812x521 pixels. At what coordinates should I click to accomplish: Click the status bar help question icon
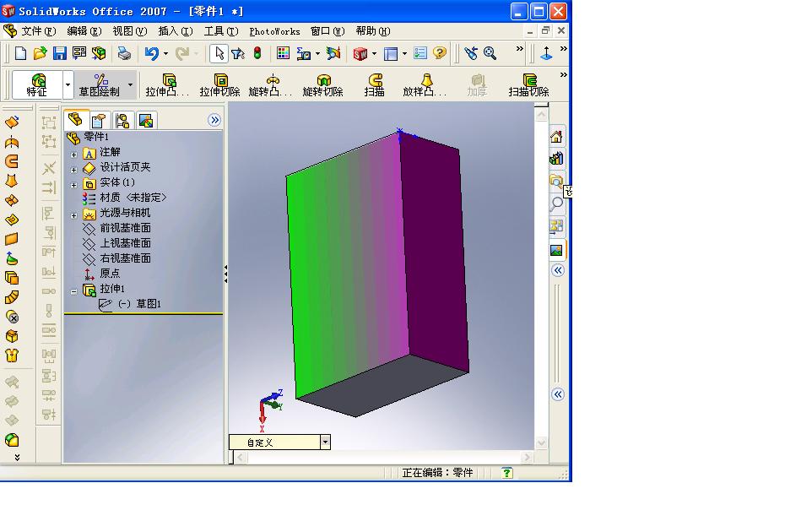pyautogui.click(x=506, y=472)
